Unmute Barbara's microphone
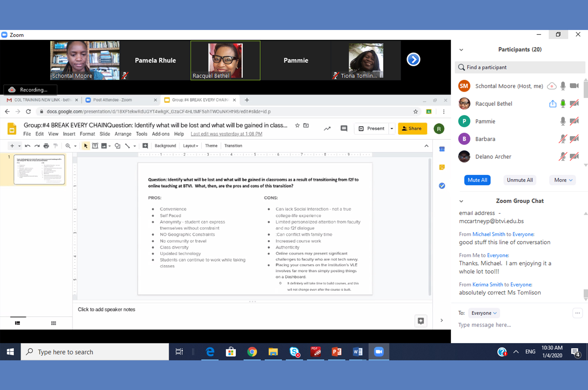 pos(563,139)
